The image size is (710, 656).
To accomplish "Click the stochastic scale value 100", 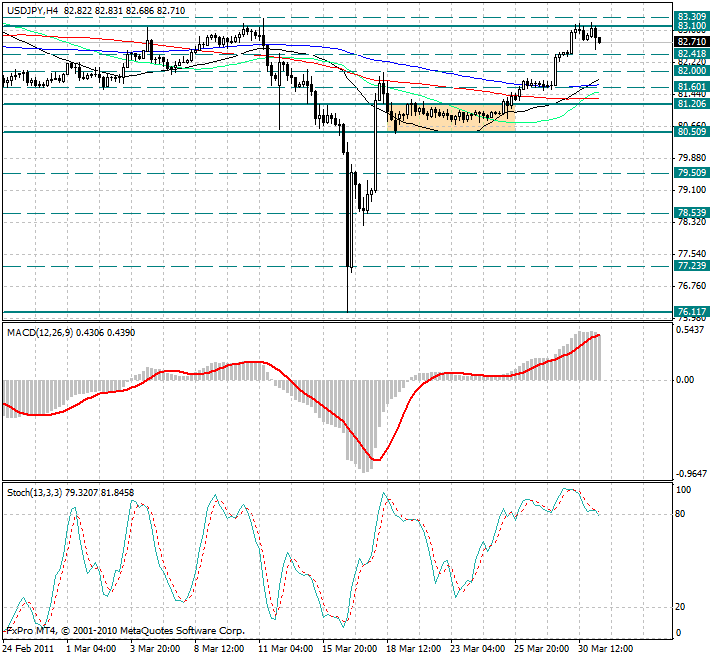I will coord(684,490).
